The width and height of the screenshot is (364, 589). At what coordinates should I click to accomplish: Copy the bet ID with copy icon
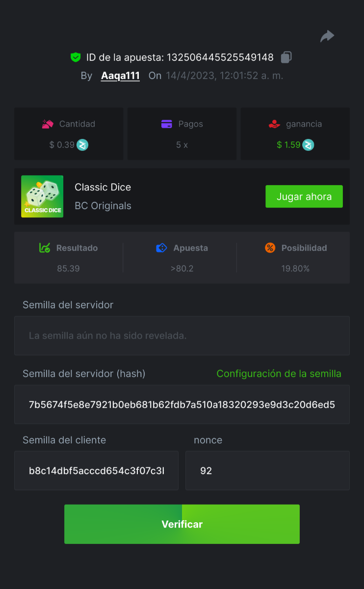point(286,57)
